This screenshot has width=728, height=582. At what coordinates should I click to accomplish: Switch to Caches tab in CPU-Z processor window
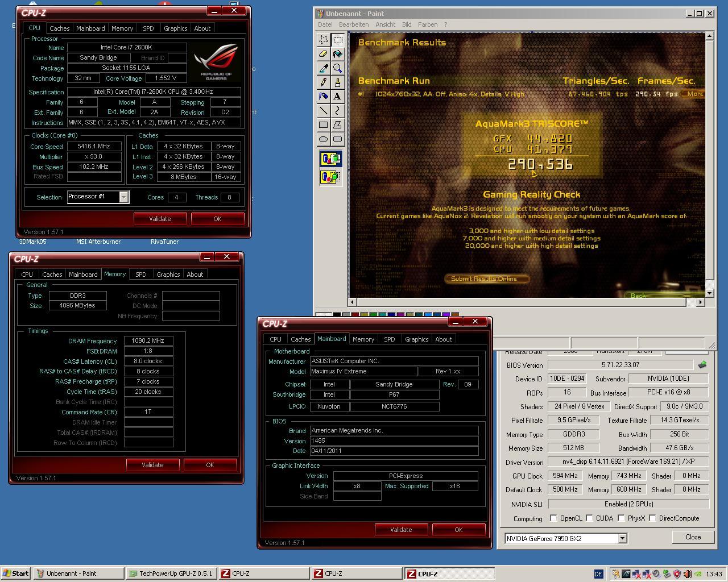[59, 28]
